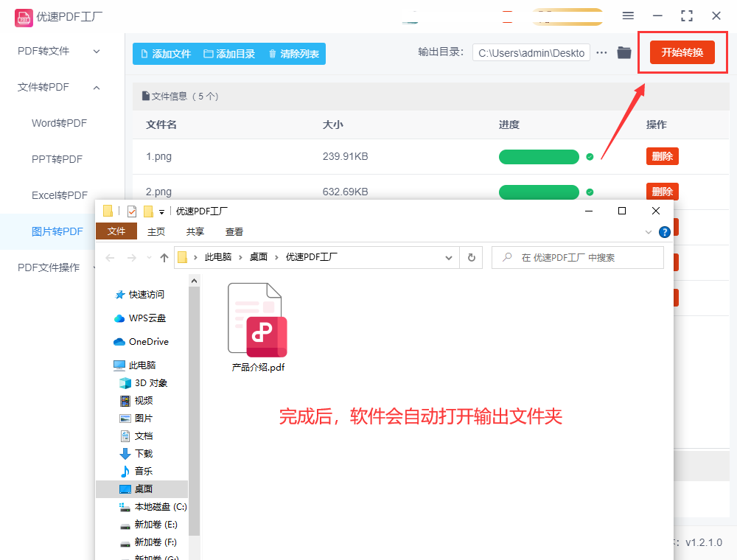Select Word转PDF in sidebar
This screenshot has height=560, width=737.
pos(59,123)
